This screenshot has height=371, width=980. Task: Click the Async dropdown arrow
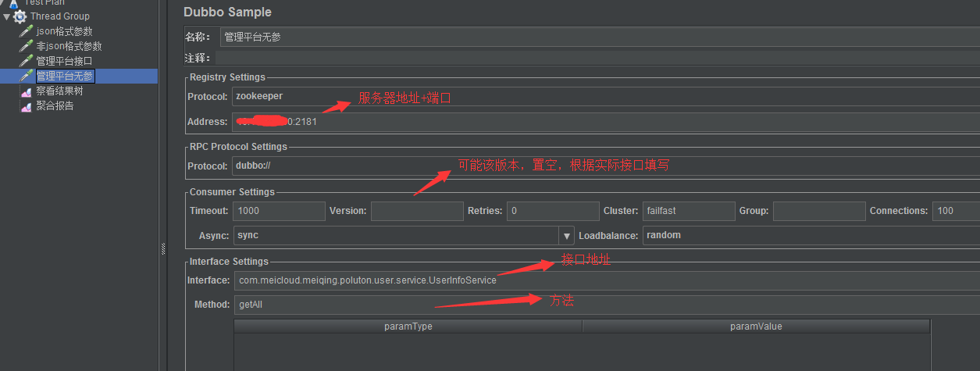click(x=566, y=236)
